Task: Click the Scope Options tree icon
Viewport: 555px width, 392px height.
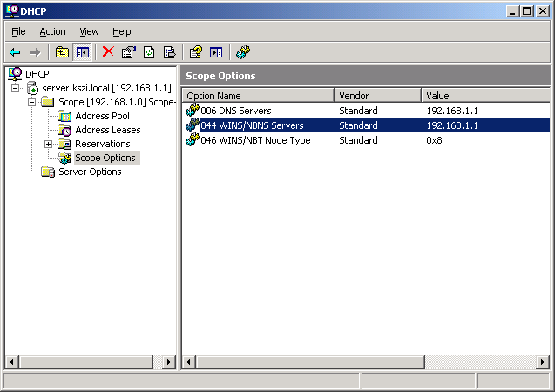Action: [x=64, y=158]
